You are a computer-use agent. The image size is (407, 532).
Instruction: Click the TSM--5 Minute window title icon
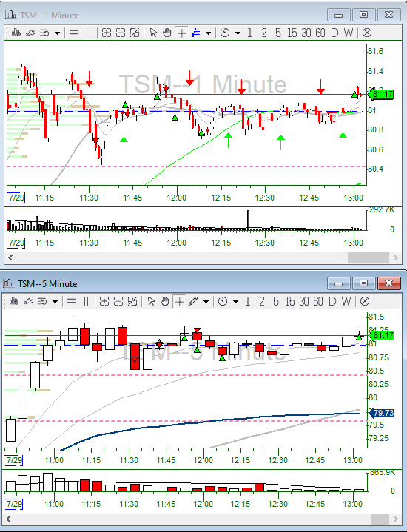click(8, 283)
